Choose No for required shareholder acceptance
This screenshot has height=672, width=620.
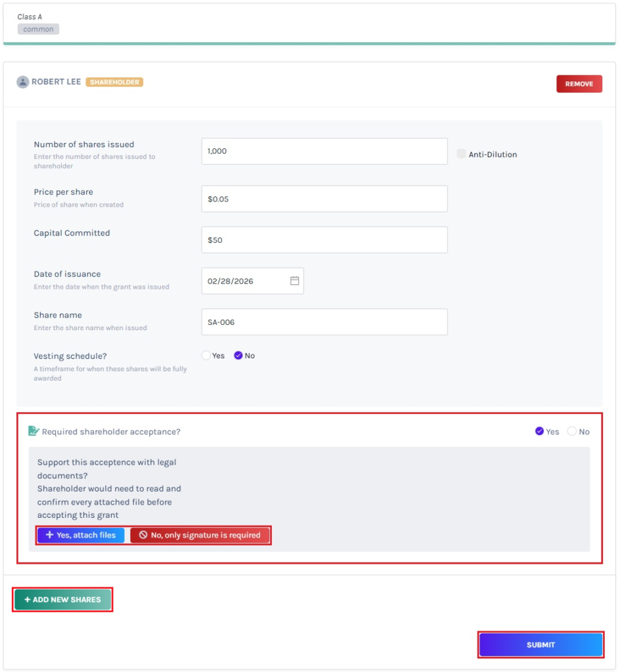[x=571, y=431]
